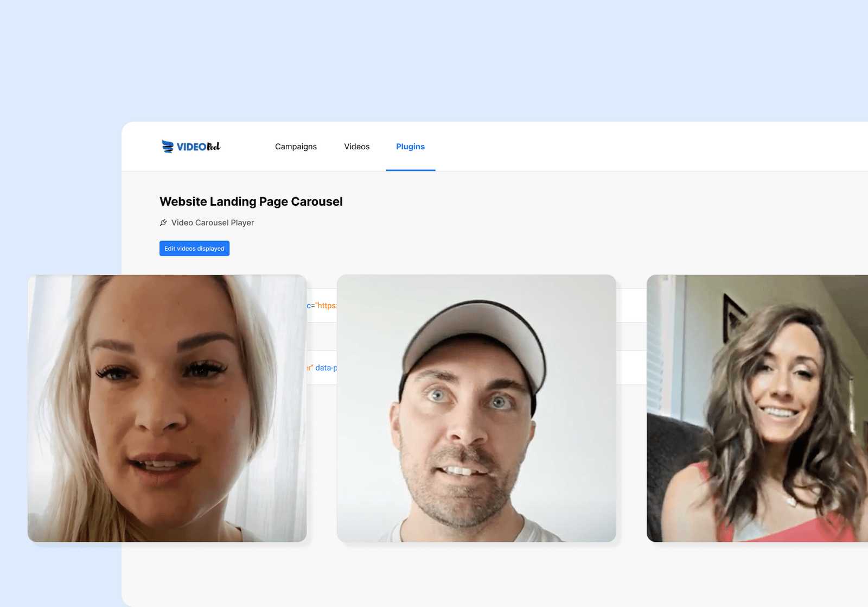
Task: Select the Video Carousel Player label
Action: point(212,223)
